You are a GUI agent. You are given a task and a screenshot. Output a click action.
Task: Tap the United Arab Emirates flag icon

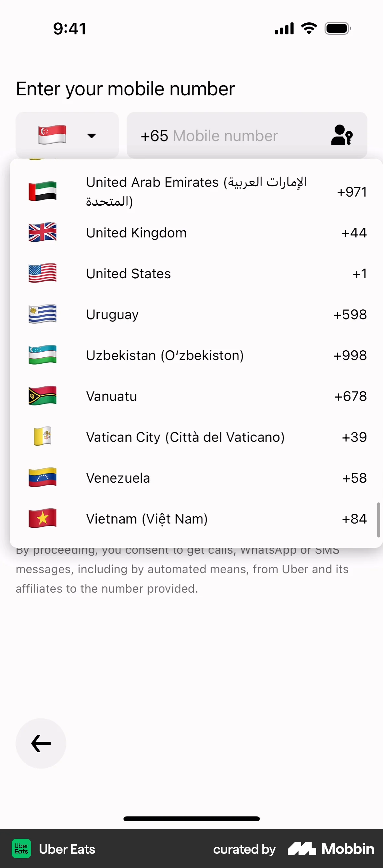coord(43,191)
